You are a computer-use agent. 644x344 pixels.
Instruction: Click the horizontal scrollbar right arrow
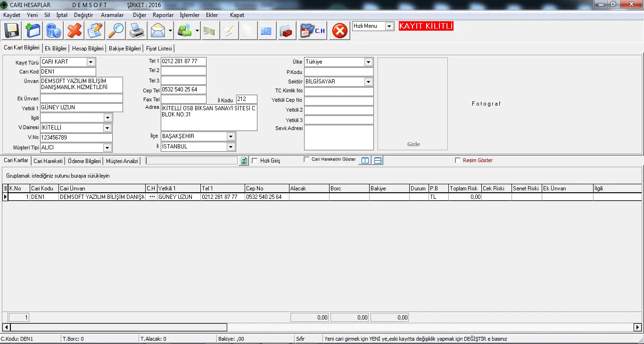click(637, 327)
